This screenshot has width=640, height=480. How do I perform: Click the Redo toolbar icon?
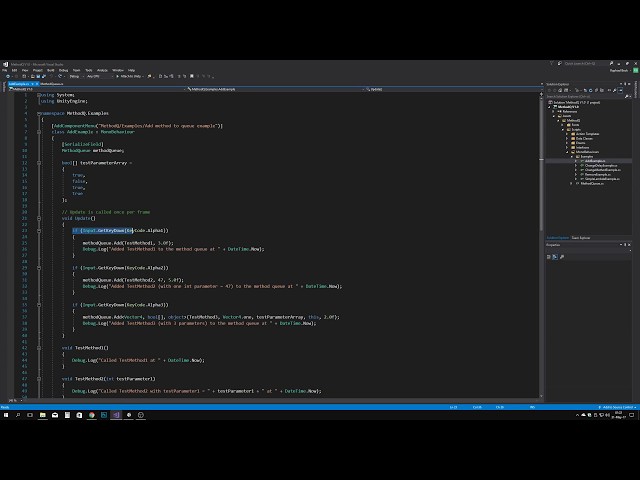tap(60, 76)
